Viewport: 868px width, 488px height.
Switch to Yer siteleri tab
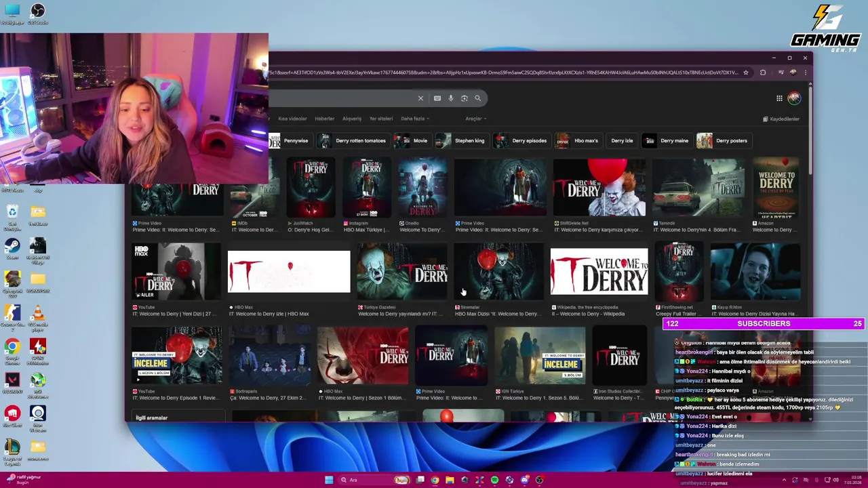click(381, 119)
